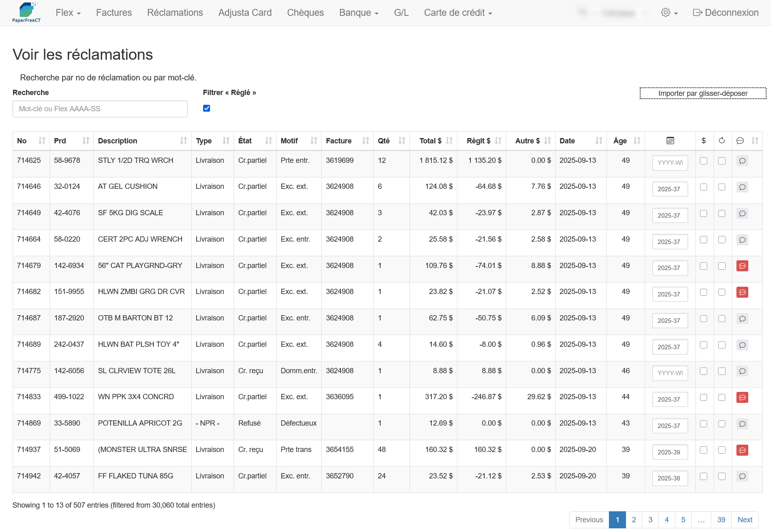The image size is (771, 532).
Task: Click the Mot-clé search input field
Action: point(100,109)
